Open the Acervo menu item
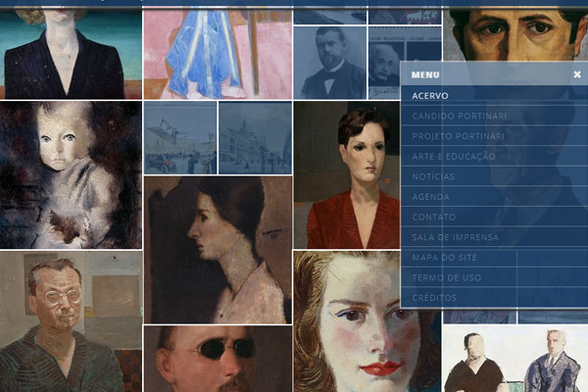The height and width of the screenshot is (392, 588). click(x=494, y=95)
